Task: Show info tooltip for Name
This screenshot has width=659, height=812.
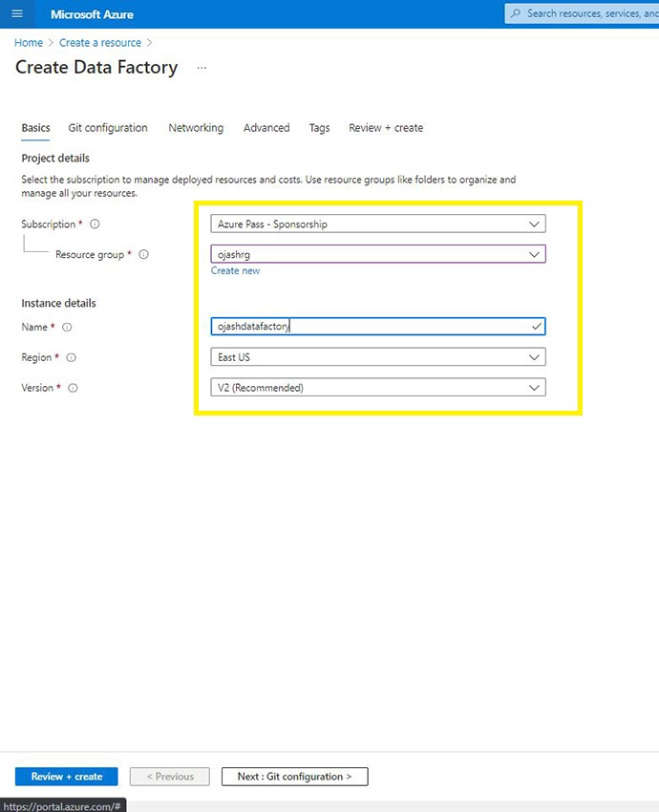Action: coord(67,328)
